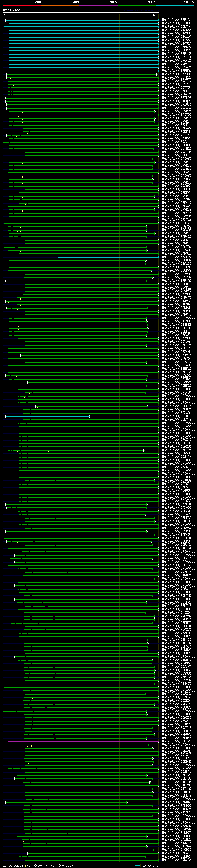Open the UniRef100_Q41399 entry
The height and width of the screenshot is (868, 197).
(x=176, y=321)
